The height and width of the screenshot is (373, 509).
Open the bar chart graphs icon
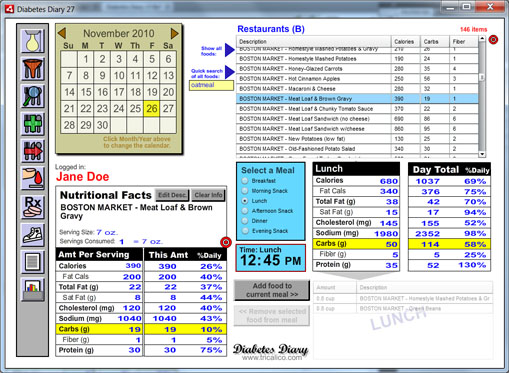[33, 290]
